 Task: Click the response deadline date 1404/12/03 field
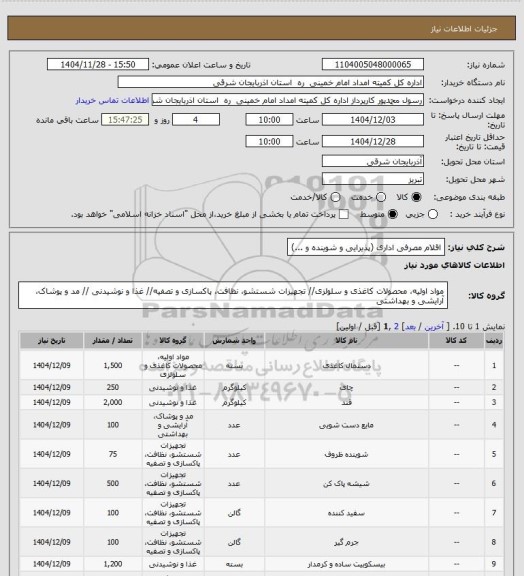click(x=373, y=120)
